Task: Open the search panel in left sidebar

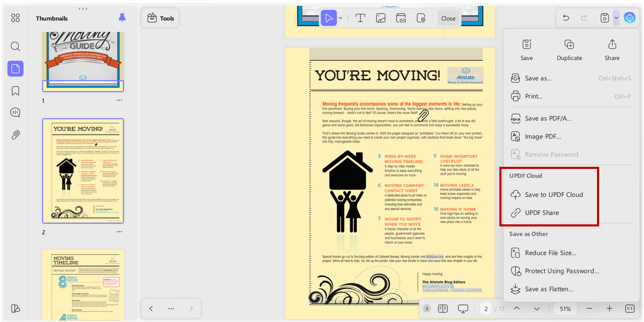Action: point(15,46)
